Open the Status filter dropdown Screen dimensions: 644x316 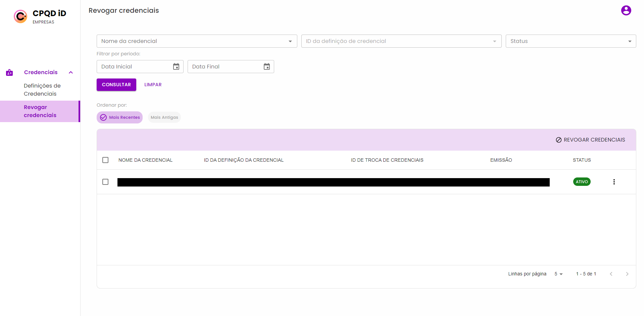(x=570, y=41)
